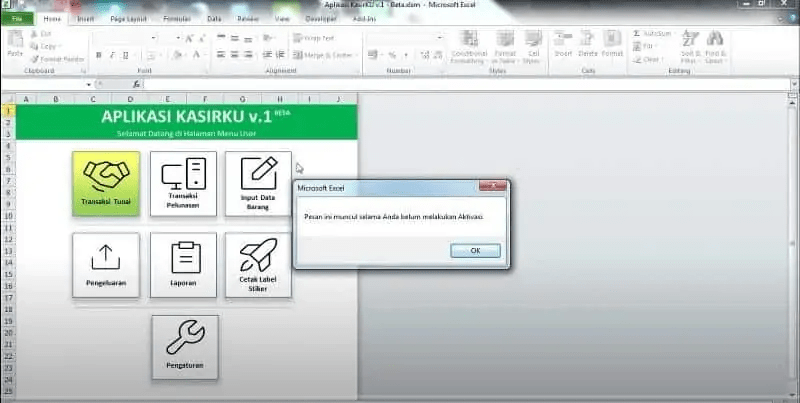Open Format as Table gallery
800x403 pixels.
tap(505, 47)
